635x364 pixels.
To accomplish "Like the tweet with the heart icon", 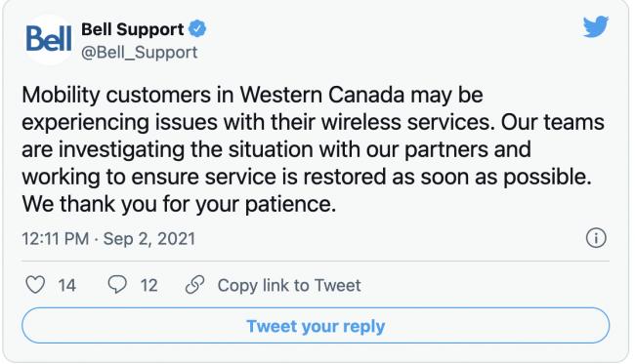I will 35,285.
